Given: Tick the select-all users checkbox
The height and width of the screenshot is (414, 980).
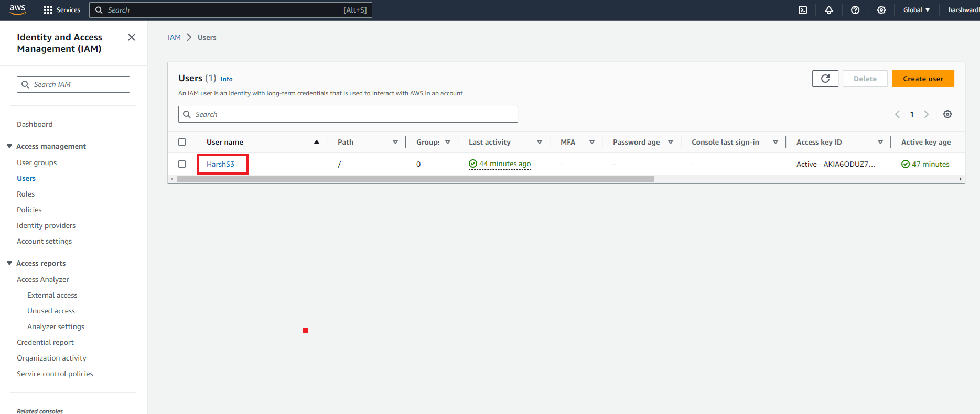Looking at the screenshot, I should pyautogui.click(x=182, y=142).
